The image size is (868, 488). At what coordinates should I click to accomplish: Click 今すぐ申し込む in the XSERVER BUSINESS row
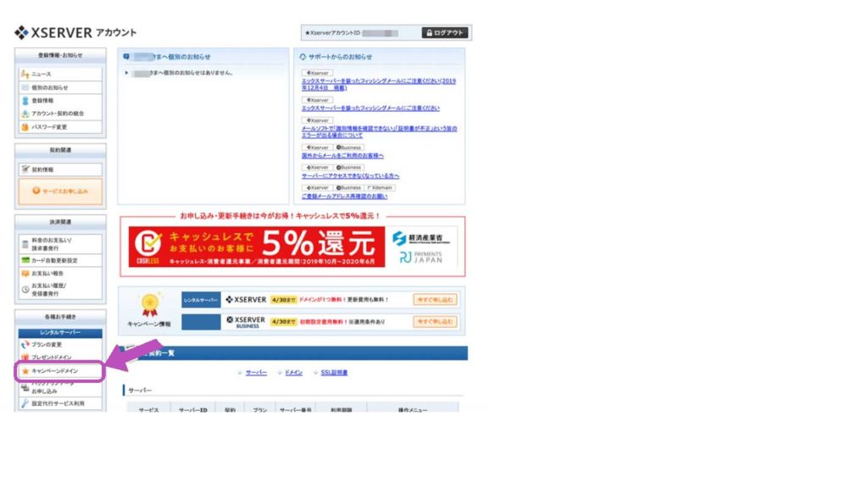pyautogui.click(x=435, y=321)
